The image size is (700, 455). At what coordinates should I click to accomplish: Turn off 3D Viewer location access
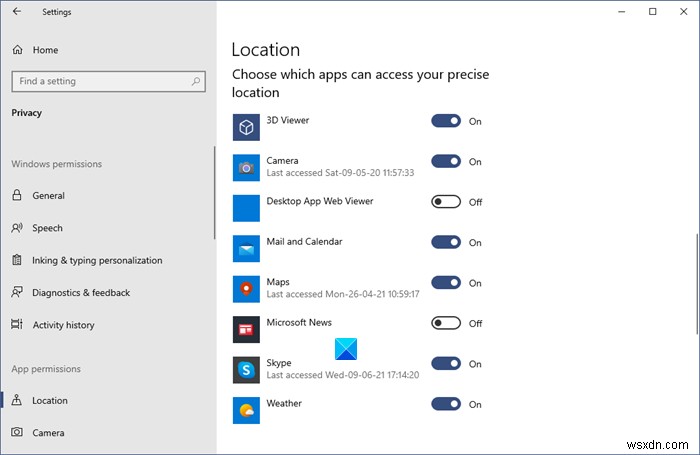pos(446,121)
